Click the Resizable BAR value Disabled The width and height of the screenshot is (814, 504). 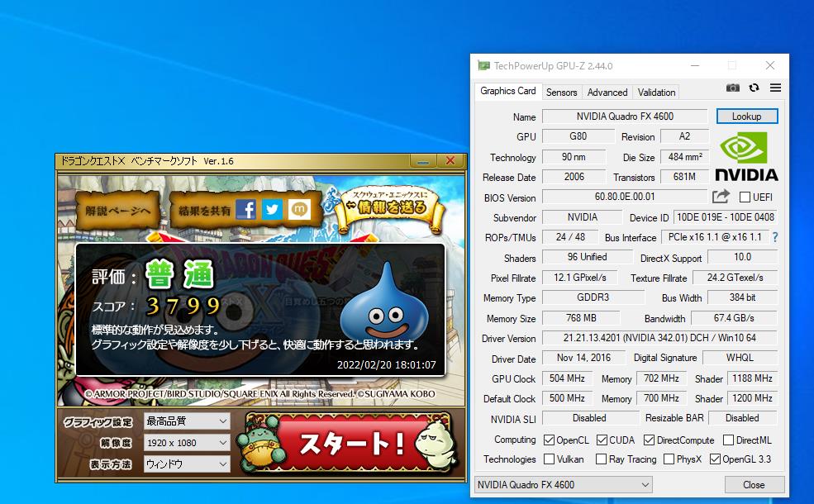point(742,418)
